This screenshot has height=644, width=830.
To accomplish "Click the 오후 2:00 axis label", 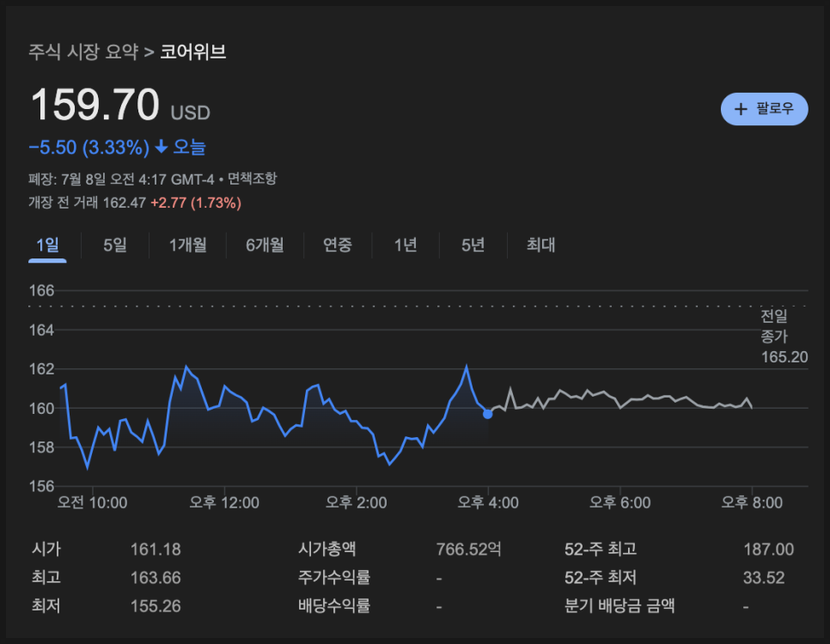I will pos(357,502).
